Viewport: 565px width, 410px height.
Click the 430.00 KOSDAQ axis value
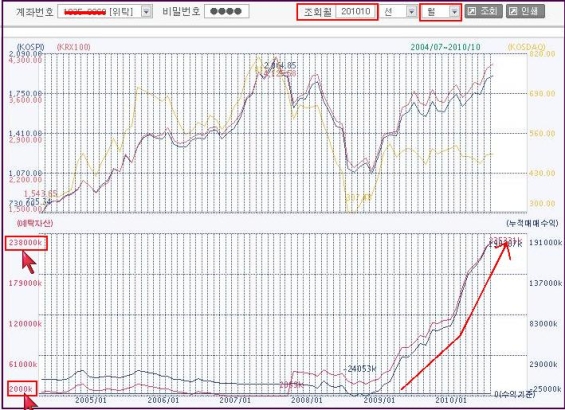pyautogui.click(x=542, y=173)
